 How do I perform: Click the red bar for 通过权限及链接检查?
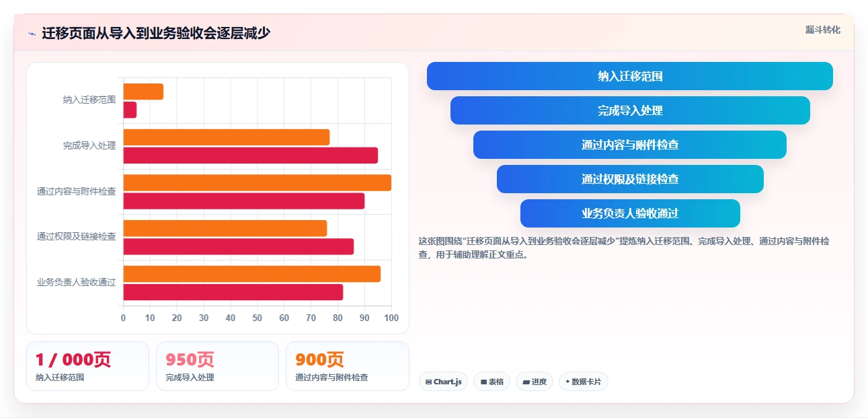tap(238, 246)
